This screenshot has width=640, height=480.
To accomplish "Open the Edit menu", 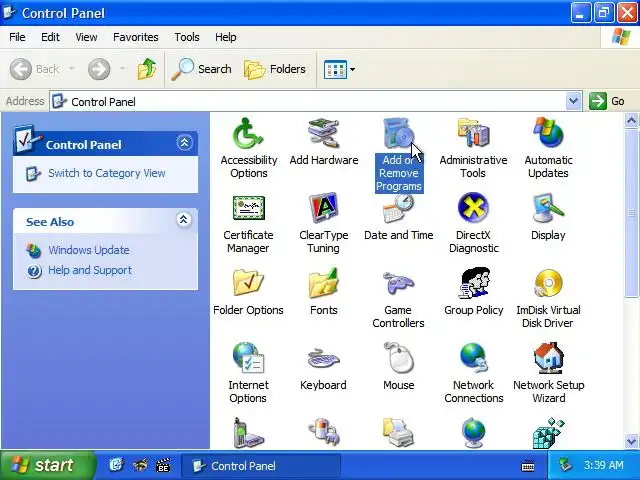I will [50, 37].
